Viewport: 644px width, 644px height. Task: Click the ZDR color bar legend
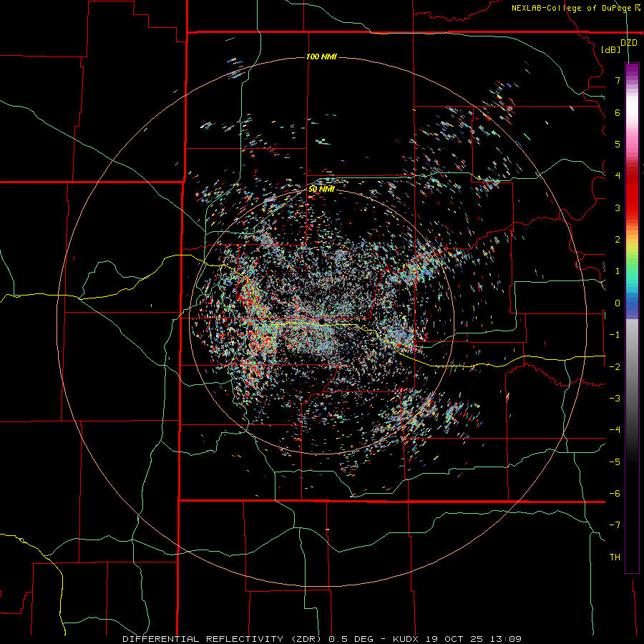pos(632,318)
